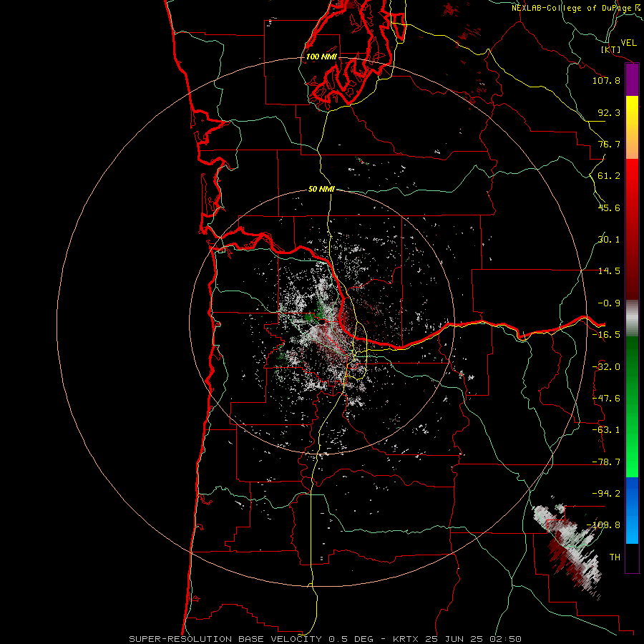The width and height of the screenshot is (644, 644).
Task: Click the VEL legend title
Action: pos(629,43)
